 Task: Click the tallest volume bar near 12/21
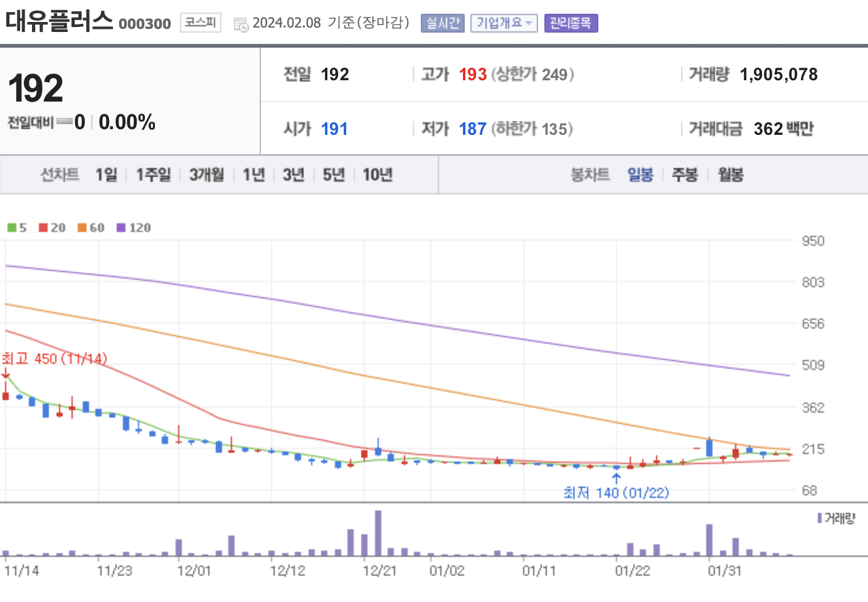(378, 533)
